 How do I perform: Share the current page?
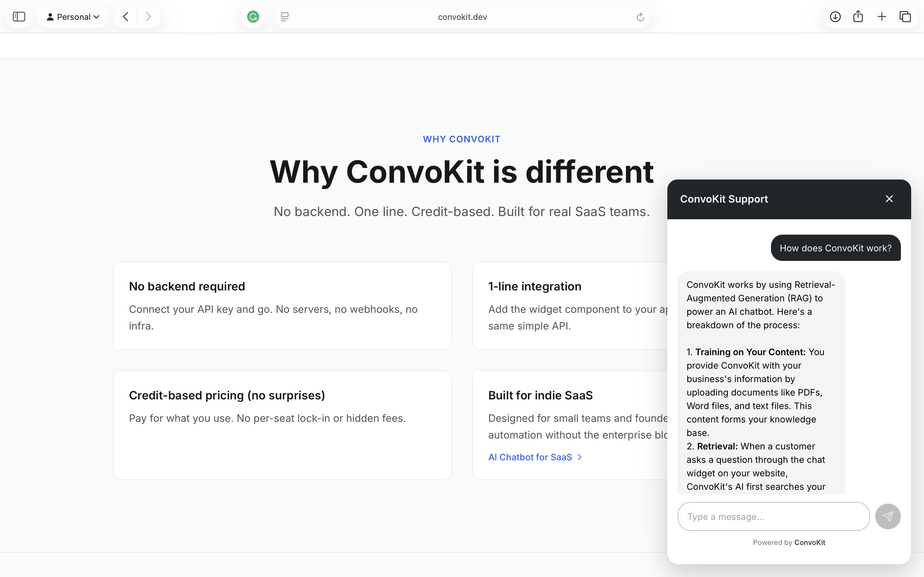858,16
